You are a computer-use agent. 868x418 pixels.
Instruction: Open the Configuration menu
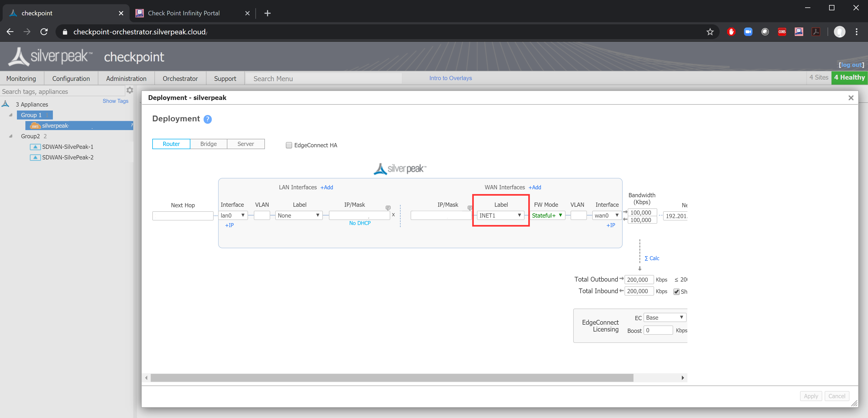71,77
